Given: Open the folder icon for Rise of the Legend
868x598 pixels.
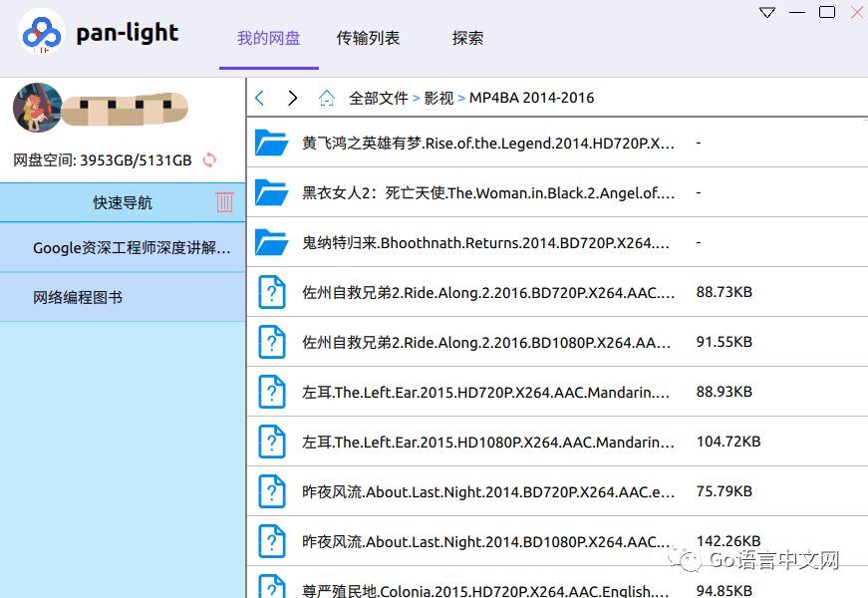Looking at the screenshot, I should point(271,143).
